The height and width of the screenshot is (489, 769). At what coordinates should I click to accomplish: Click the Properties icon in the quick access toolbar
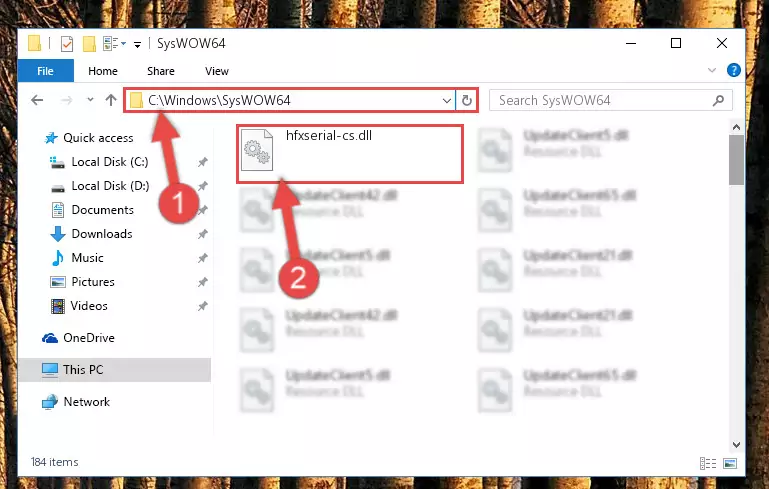pos(67,44)
